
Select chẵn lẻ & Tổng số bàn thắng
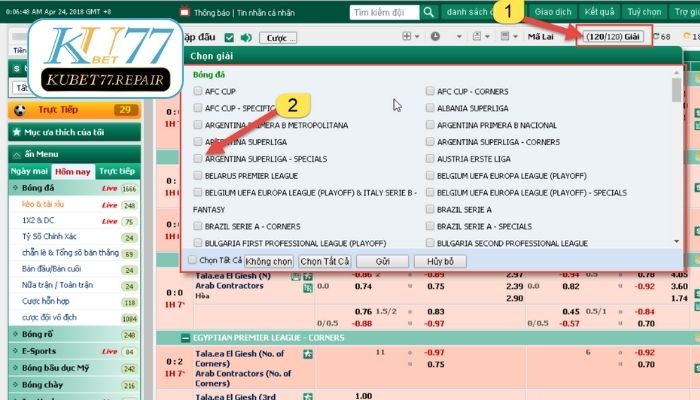70,253
